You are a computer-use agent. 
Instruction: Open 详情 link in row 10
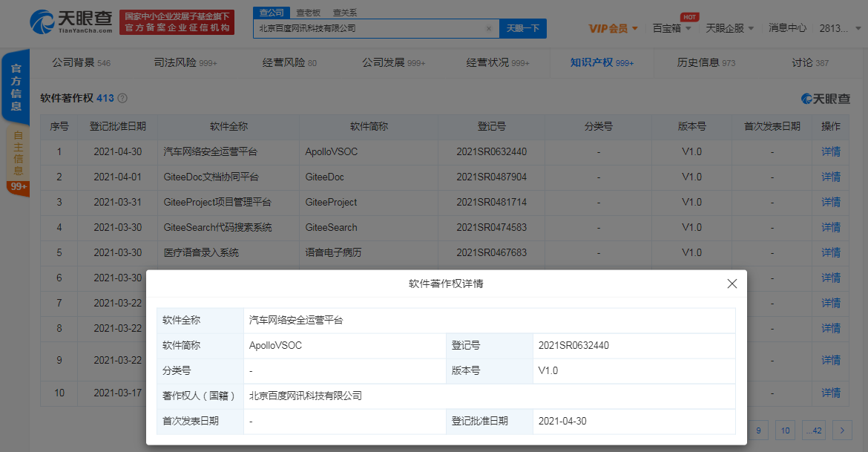click(x=830, y=393)
